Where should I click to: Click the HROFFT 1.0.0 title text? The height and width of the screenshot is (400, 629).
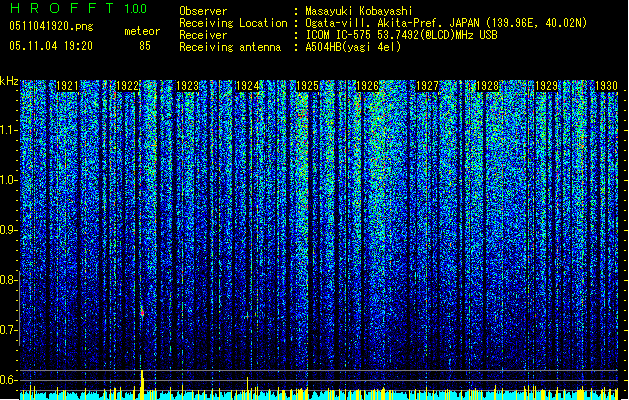pyautogui.click(x=79, y=8)
